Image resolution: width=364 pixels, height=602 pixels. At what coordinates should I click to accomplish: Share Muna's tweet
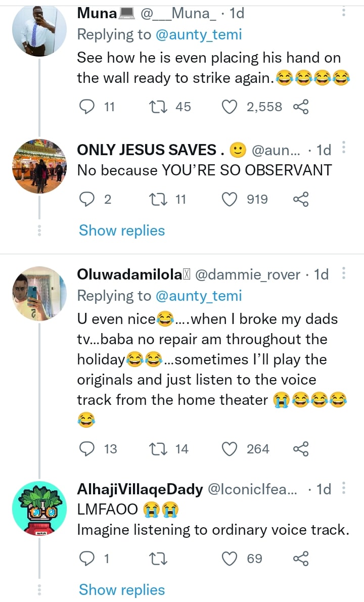coord(301,107)
